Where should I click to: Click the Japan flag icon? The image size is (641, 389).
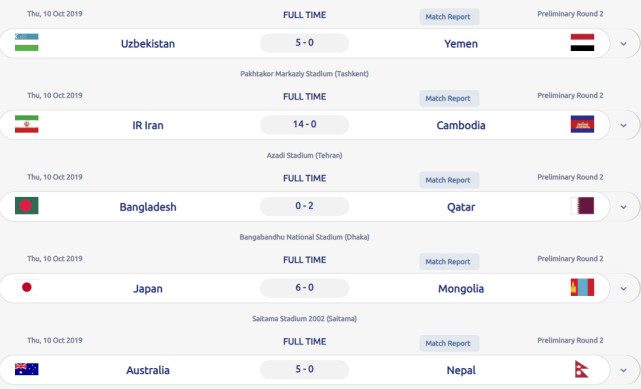pyautogui.click(x=27, y=288)
